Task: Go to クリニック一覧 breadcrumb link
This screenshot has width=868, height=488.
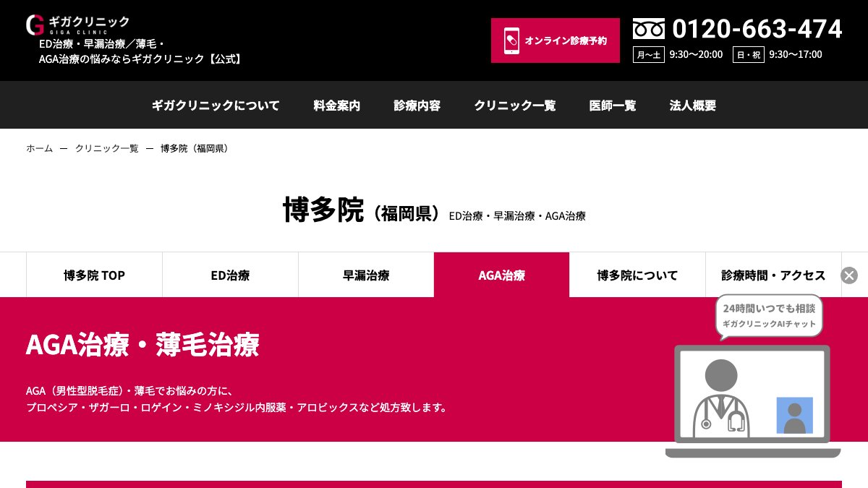Action: (107, 148)
